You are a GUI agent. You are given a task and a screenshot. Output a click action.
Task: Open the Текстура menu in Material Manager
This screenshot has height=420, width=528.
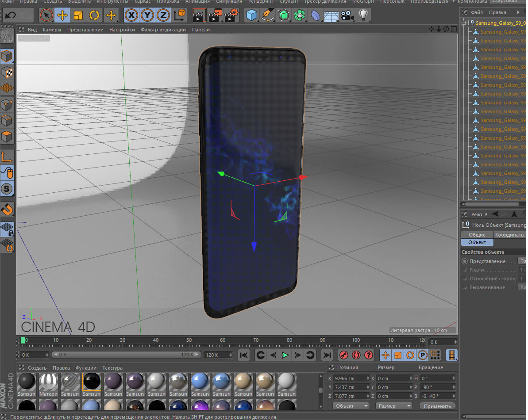point(112,368)
